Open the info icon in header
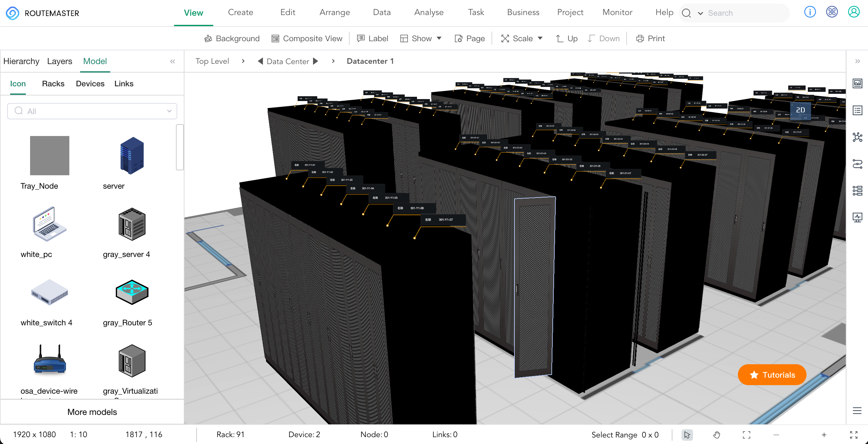868x444 pixels. pyautogui.click(x=810, y=12)
